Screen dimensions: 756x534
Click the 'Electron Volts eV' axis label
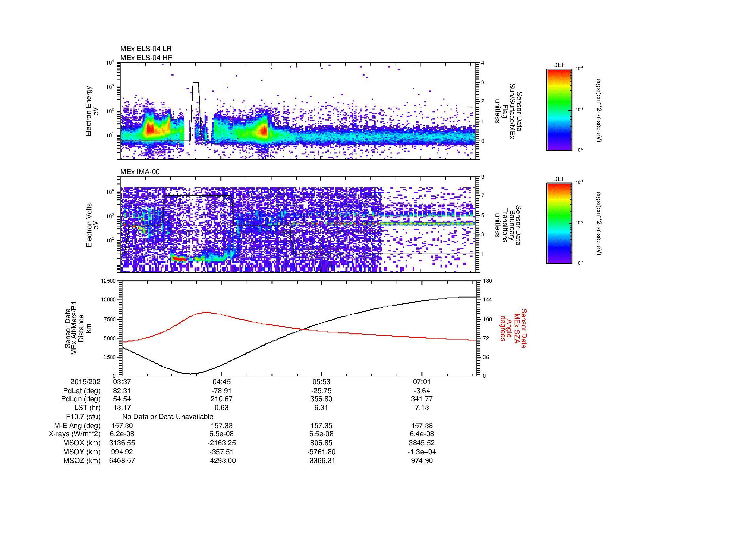point(92,225)
